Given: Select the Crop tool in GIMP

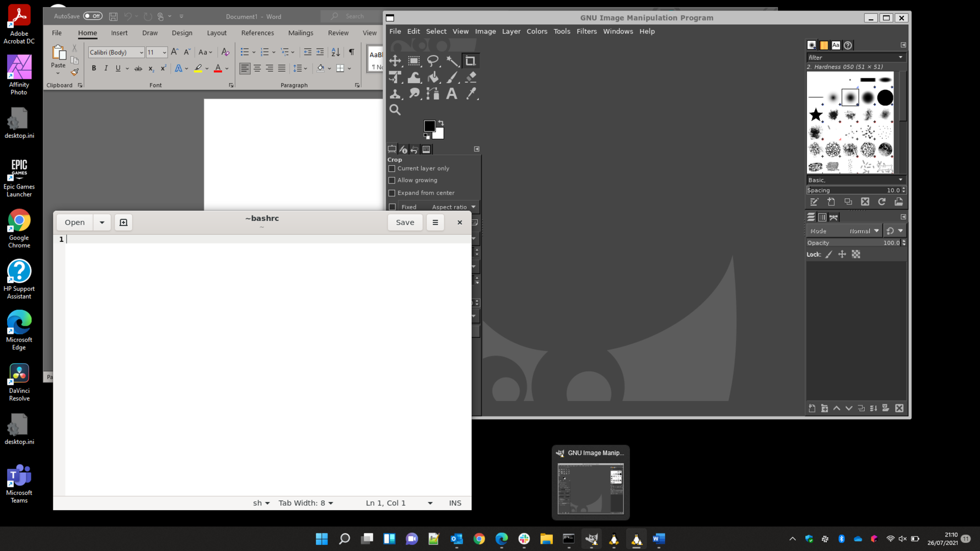Looking at the screenshot, I should (x=470, y=61).
